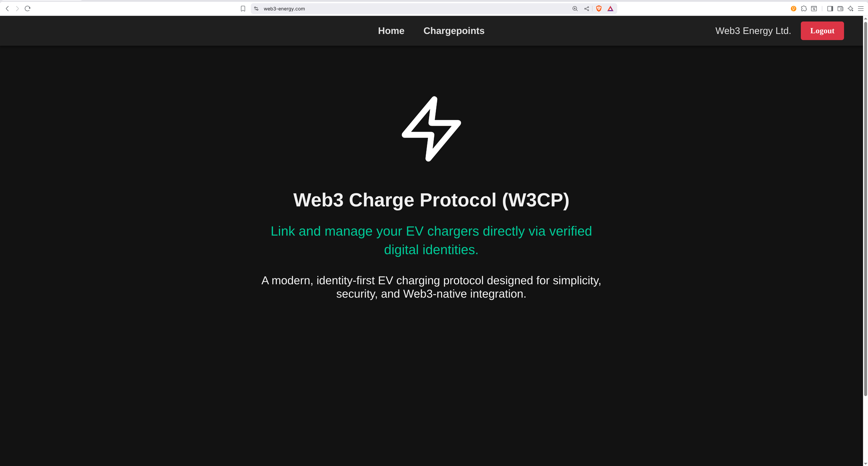Bookmark this page with the bookmark icon
This screenshot has width=868, height=466.
point(243,9)
